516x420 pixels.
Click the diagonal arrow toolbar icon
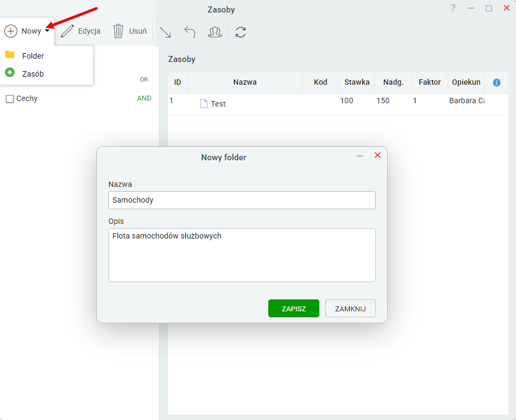tap(165, 32)
